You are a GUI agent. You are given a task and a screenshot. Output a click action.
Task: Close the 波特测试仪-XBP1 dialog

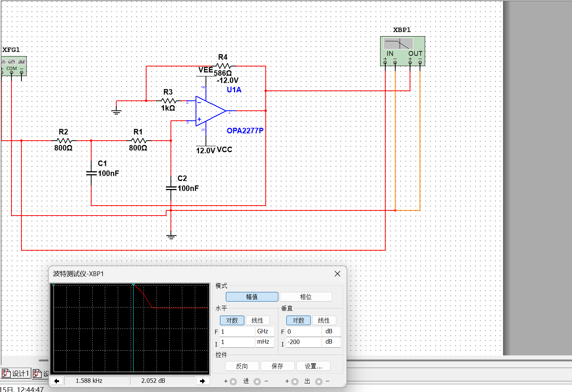click(x=337, y=274)
